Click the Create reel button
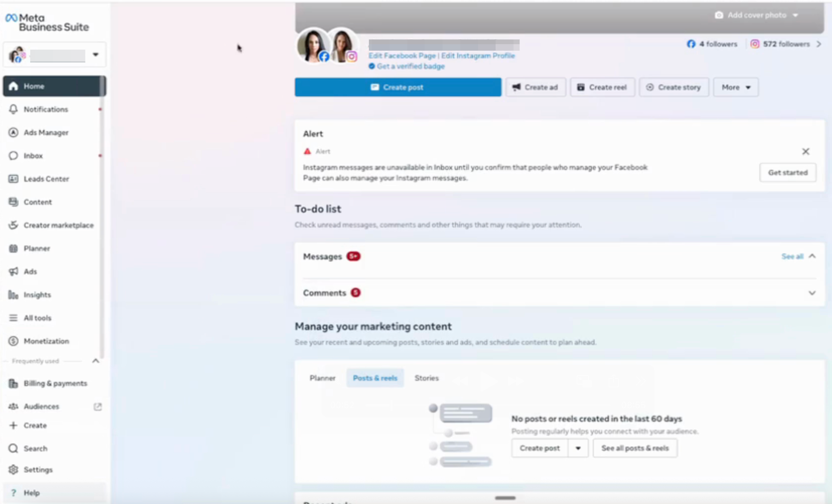Image resolution: width=832 pixels, height=504 pixels. click(602, 87)
